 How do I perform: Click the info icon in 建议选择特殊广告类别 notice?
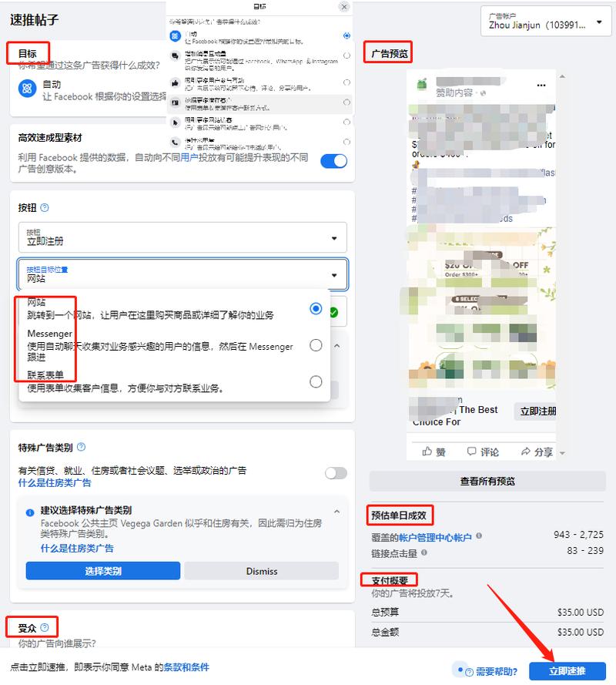click(30, 512)
